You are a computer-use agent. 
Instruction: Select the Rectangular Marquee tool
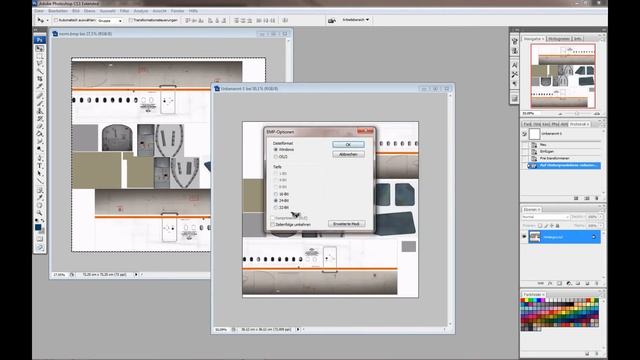tap(40, 56)
